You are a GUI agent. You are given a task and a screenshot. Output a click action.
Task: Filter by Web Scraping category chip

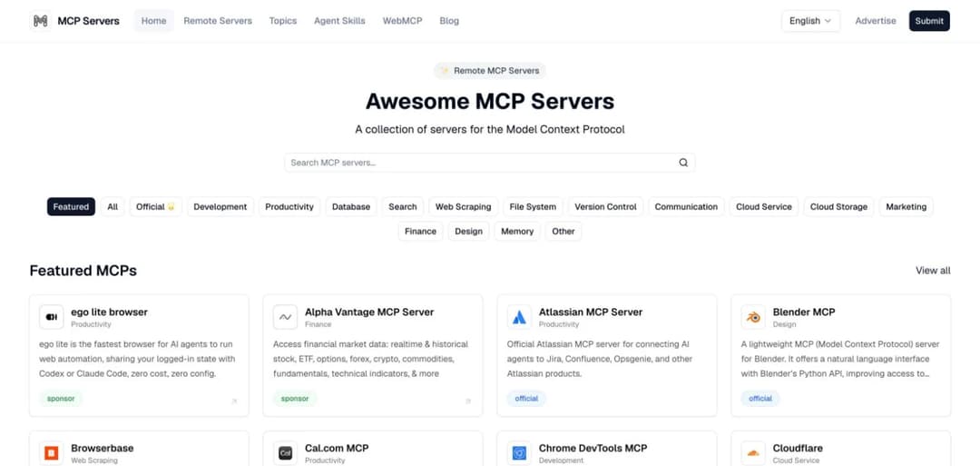[x=463, y=206]
